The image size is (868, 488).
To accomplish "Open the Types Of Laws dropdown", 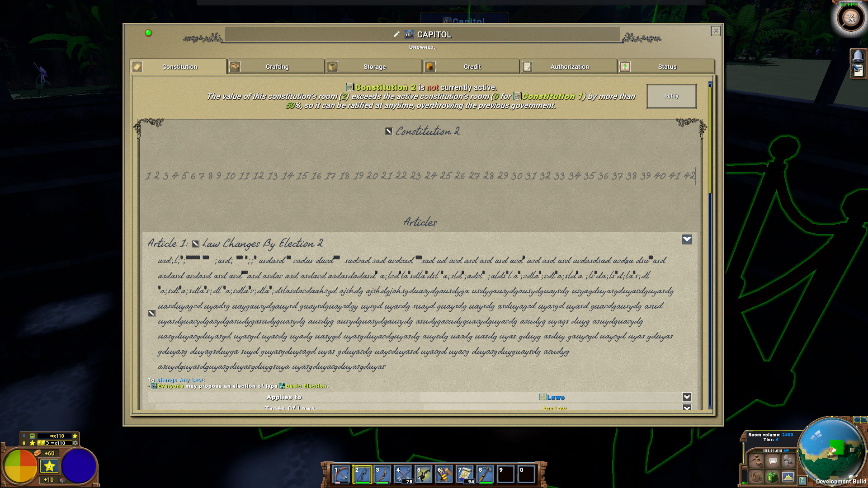I will point(686,408).
